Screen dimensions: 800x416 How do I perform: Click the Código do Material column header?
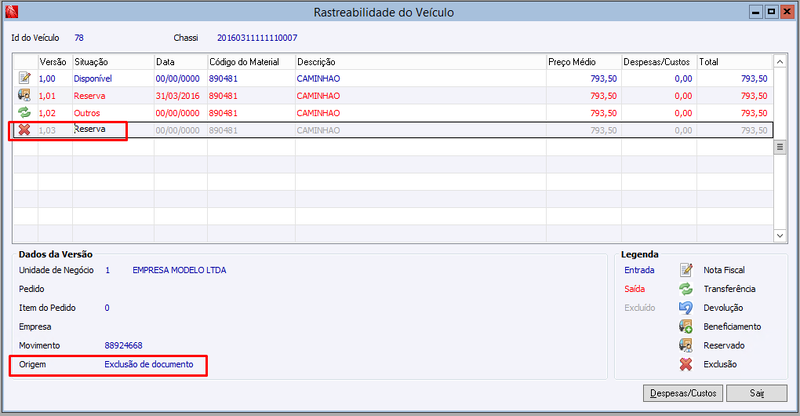point(251,62)
